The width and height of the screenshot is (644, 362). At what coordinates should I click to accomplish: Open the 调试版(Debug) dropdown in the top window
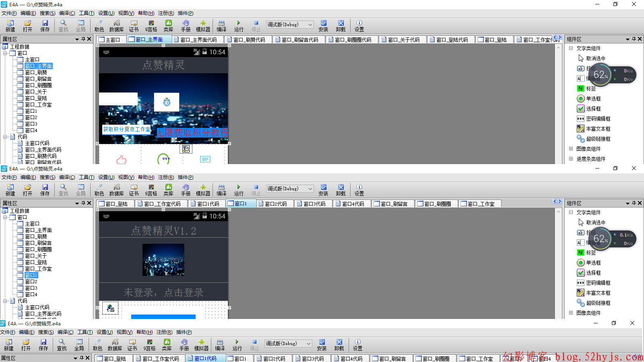pyautogui.click(x=289, y=25)
